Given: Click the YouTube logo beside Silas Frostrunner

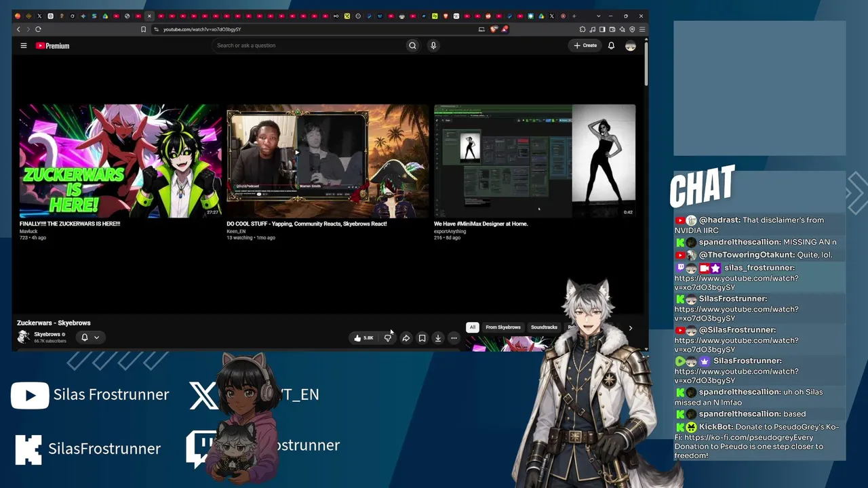Looking at the screenshot, I should (30, 395).
